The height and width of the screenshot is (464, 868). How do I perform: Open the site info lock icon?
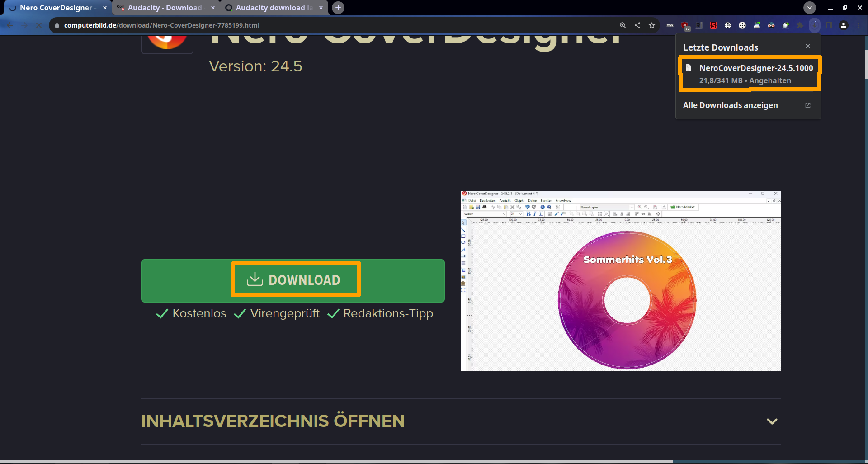coord(57,25)
